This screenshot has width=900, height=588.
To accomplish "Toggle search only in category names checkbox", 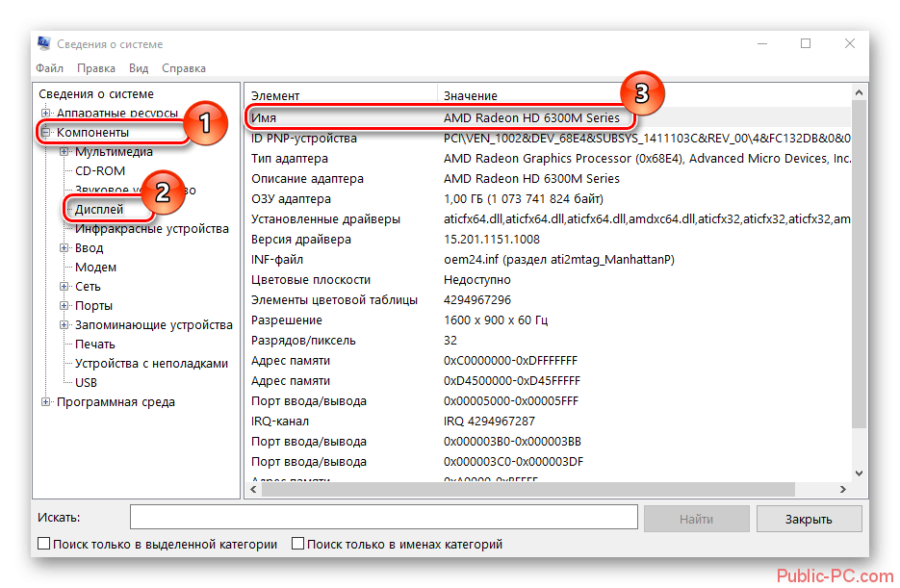I will pyautogui.click(x=298, y=545).
